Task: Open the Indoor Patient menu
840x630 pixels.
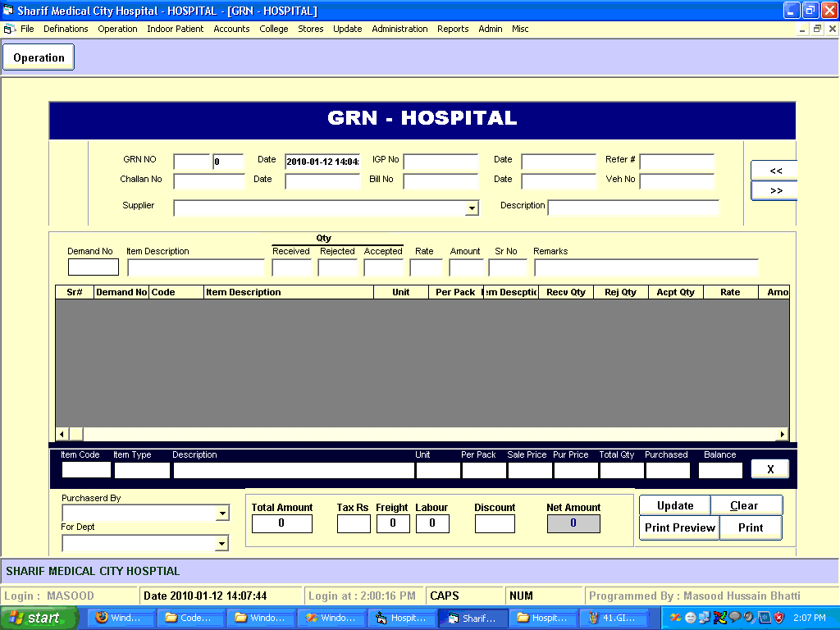Action: (x=176, y=29)
